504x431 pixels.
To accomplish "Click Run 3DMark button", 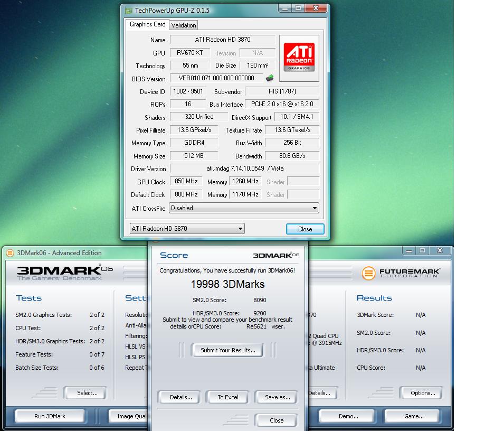I will [50, 416].
